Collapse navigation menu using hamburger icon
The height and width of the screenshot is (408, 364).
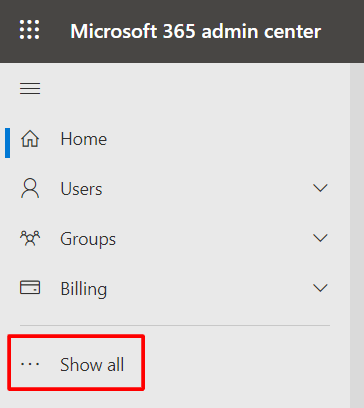coord(30,89)
